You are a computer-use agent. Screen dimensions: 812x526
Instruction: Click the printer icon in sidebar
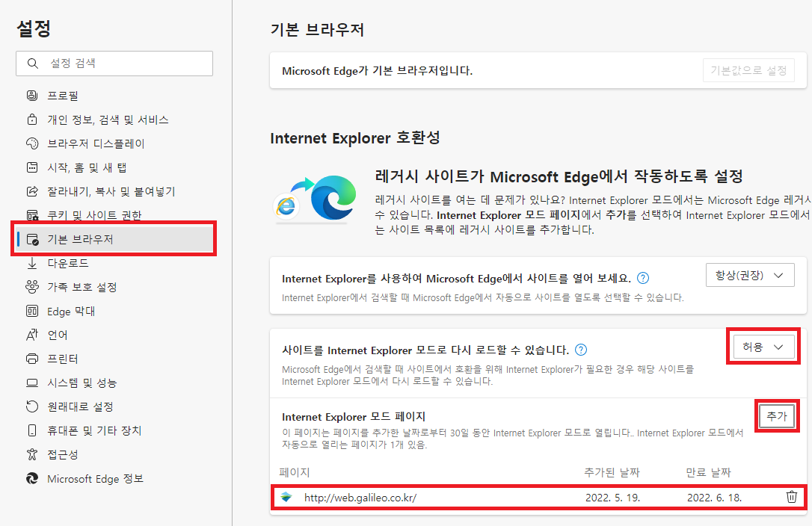pos(31,359)
